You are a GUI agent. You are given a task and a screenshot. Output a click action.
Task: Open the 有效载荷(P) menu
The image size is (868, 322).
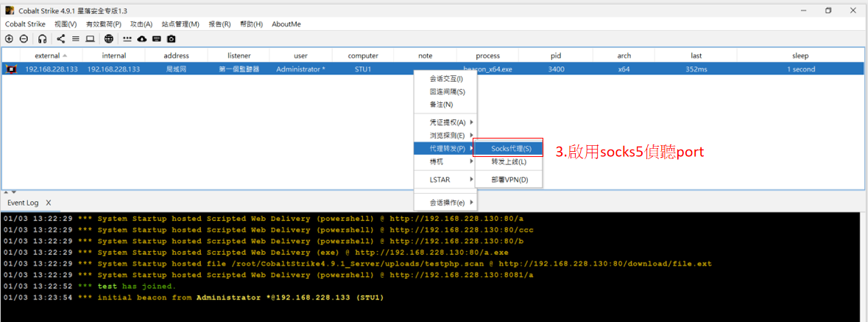(104, 24)
